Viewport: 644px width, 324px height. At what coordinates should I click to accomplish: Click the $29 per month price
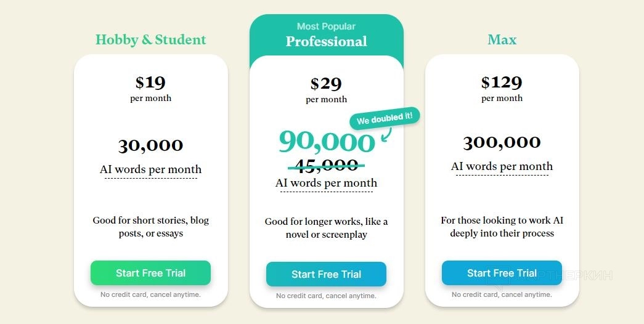(x=326, y=84)
